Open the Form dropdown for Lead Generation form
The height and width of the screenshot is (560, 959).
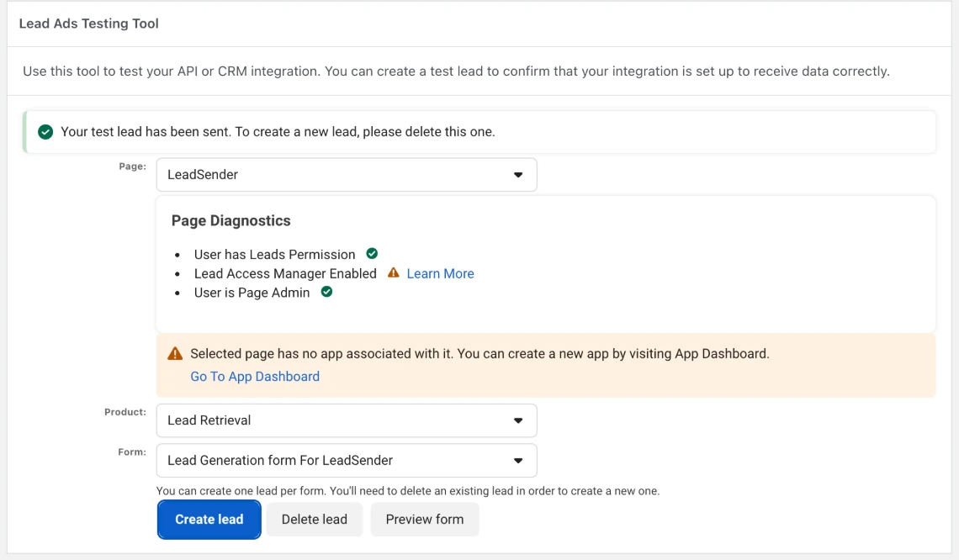(347, 460)
